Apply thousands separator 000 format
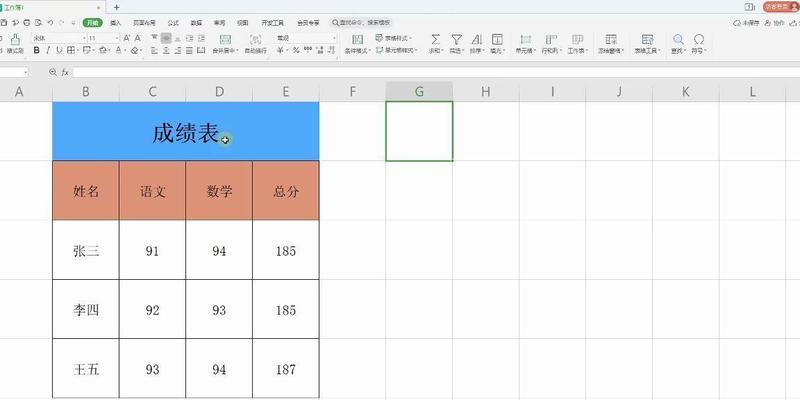Image resolution: width=800 pixels, height=400 pixels. [308, 50]
